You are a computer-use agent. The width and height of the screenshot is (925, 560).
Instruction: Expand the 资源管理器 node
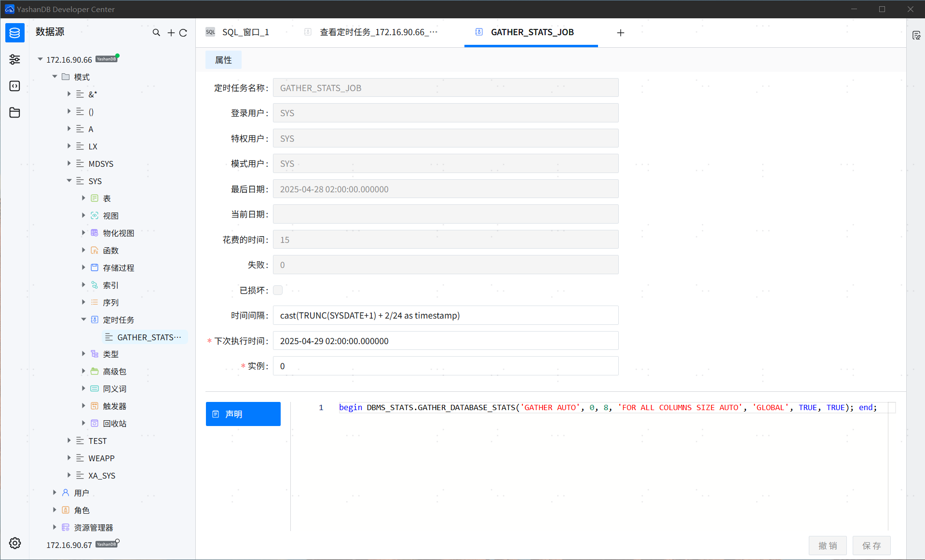click(54, 527)
